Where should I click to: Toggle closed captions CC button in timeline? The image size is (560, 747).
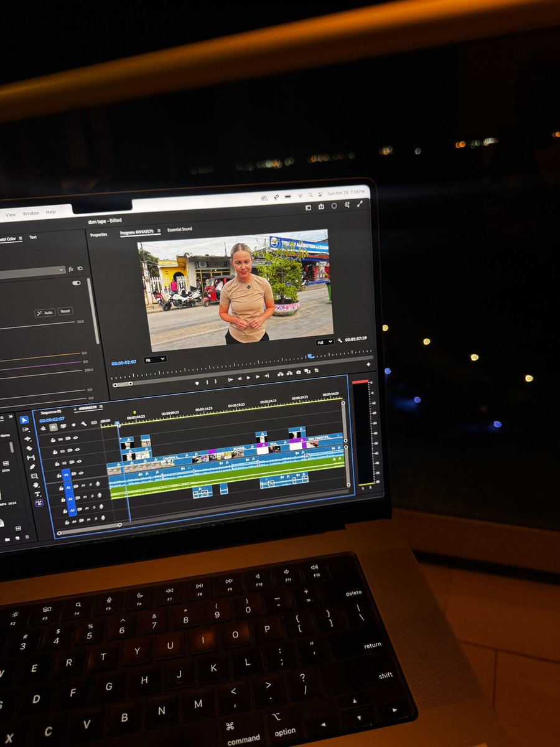click(94, 423)
